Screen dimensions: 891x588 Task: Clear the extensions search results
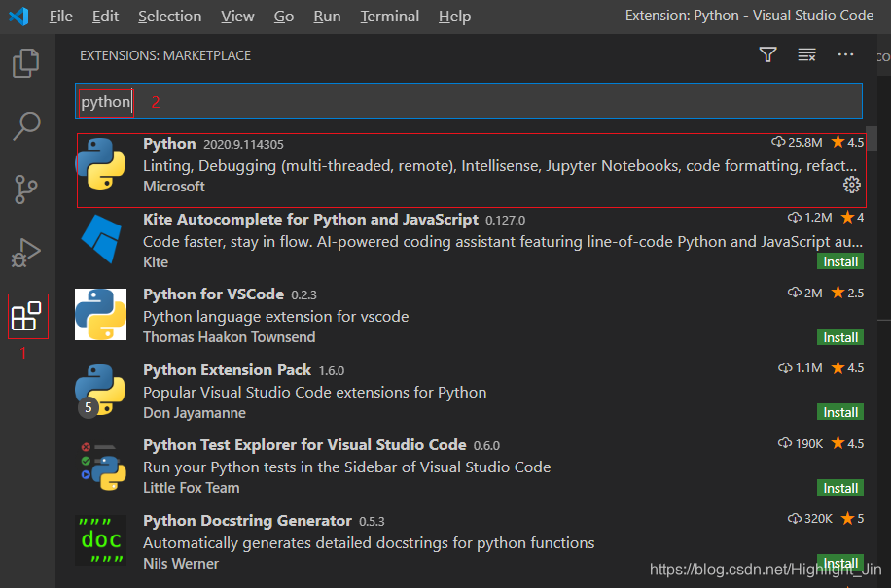[806, 55]
